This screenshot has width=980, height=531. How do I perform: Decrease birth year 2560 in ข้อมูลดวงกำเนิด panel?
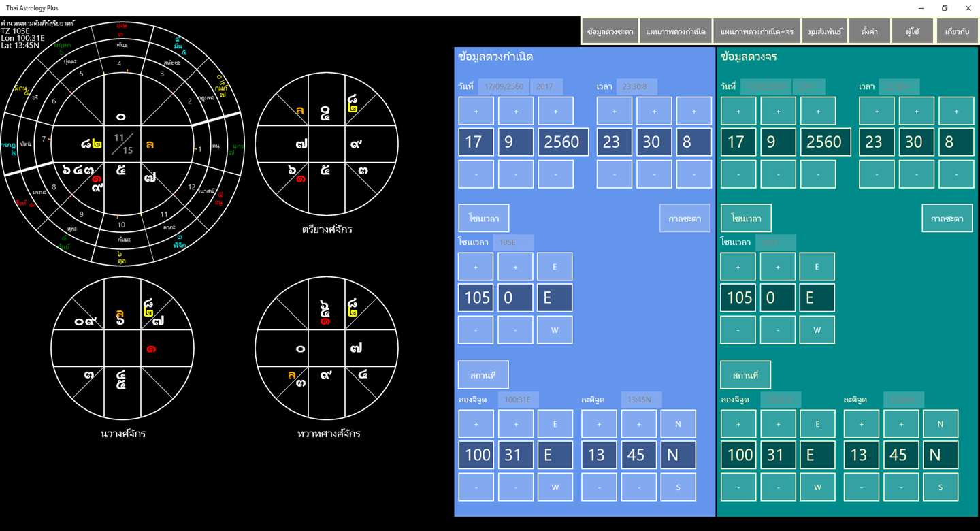pos(555,174)
